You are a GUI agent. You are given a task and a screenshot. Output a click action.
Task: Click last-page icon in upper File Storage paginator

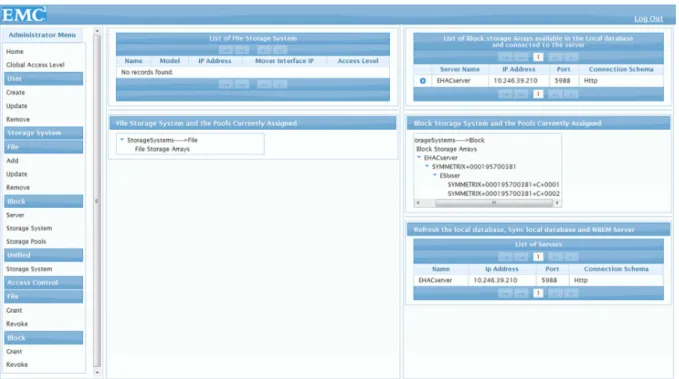pyautogui.click(x=280, y=50)
